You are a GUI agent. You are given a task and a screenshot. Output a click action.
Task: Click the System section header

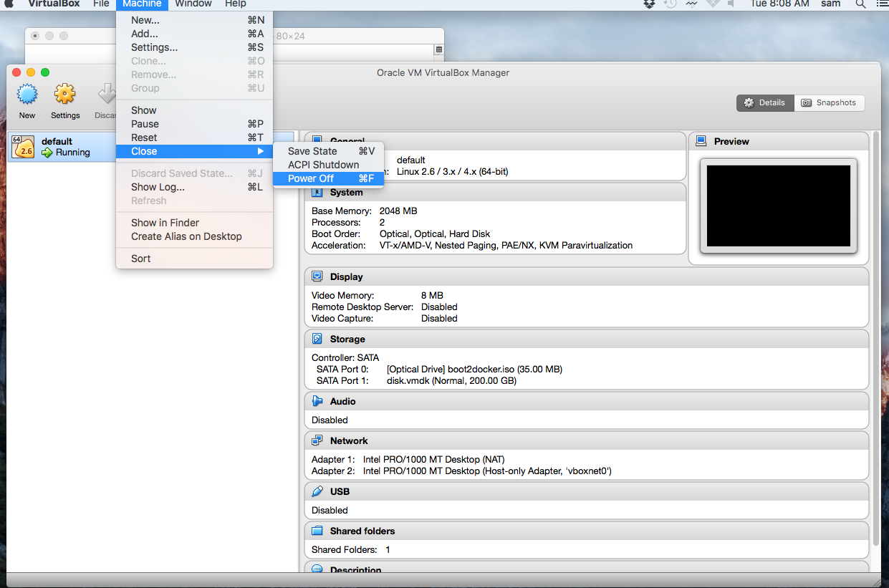(x=495, y=193)
